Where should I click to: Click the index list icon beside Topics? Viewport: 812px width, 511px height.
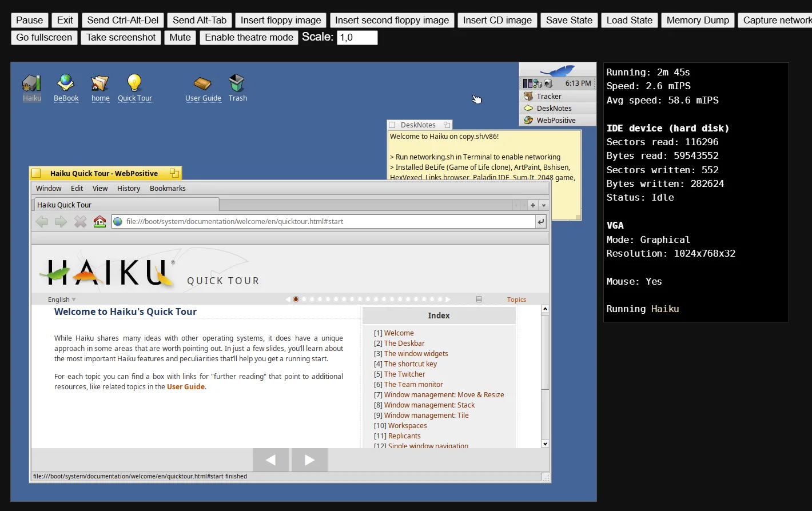[x=479, y=300]
